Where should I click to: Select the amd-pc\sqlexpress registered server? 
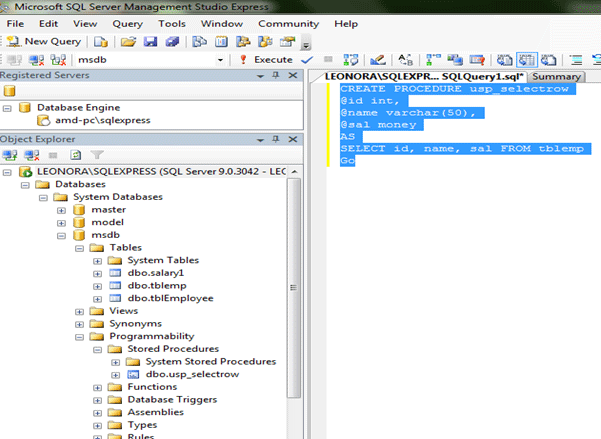103,120
